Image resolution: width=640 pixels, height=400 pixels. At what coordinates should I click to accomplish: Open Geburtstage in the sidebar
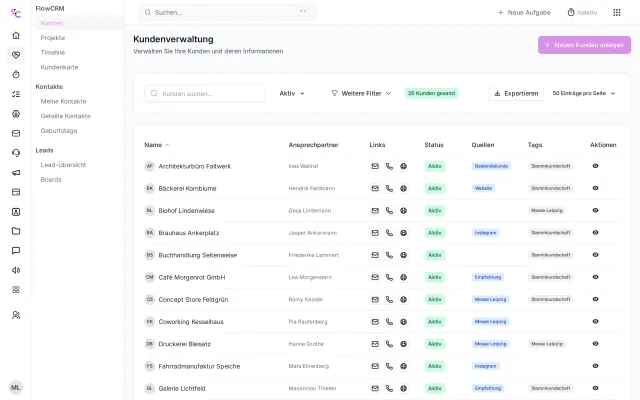[x=59, y=131]
